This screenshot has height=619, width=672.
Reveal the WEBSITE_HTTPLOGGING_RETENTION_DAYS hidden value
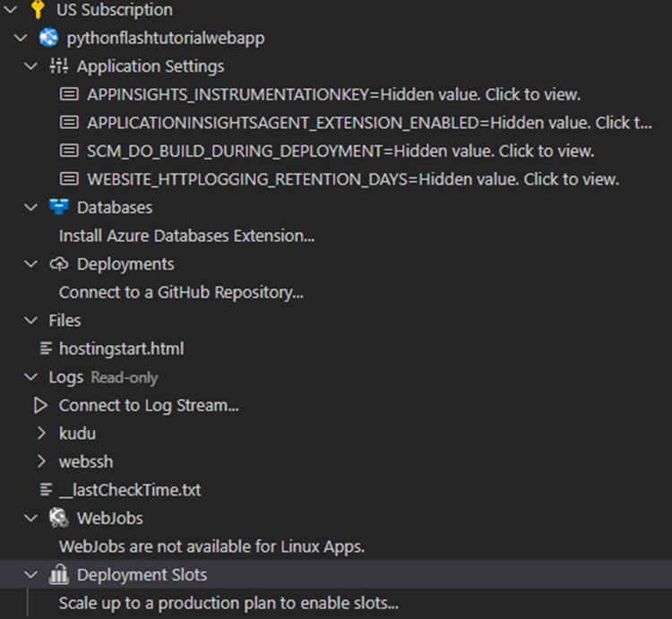(353, 179)
